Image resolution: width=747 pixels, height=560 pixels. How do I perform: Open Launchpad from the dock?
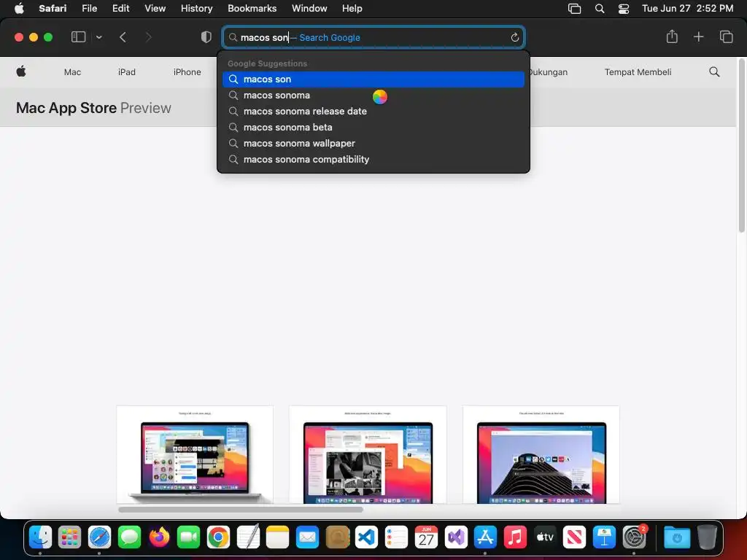(69, 537)
